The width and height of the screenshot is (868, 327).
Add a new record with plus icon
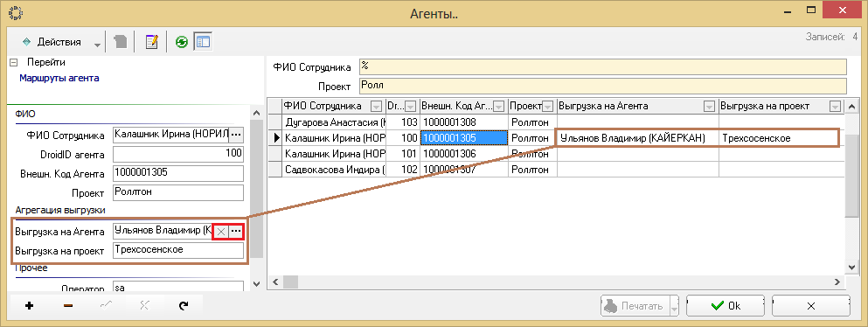tap(30, 306)
